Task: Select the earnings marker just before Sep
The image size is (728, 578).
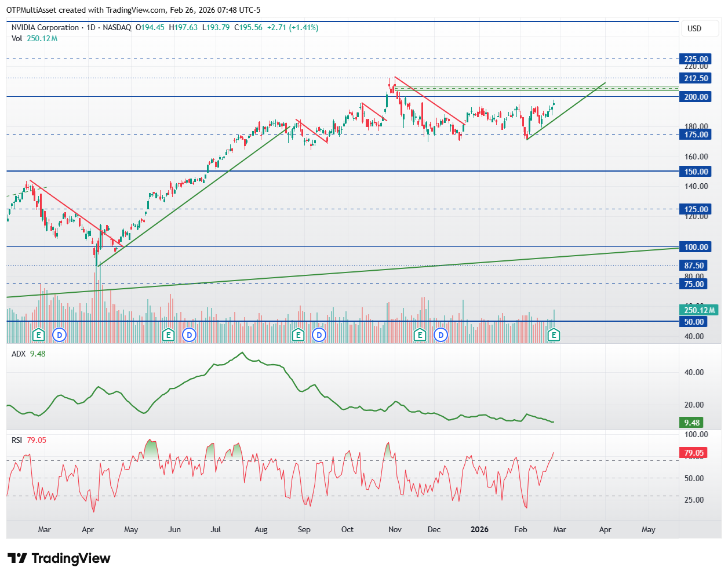Action: pyautogui.click(x=298, y=335)
